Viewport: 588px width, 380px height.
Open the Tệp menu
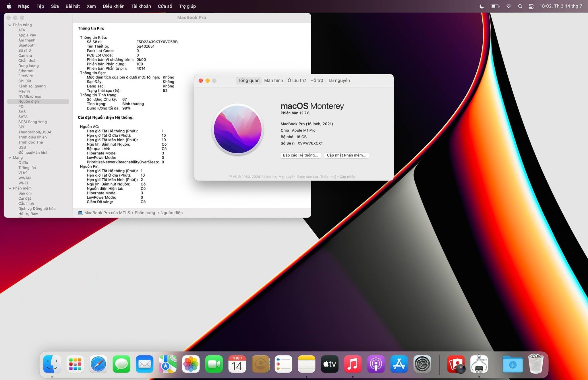click(x=40, y=6)
